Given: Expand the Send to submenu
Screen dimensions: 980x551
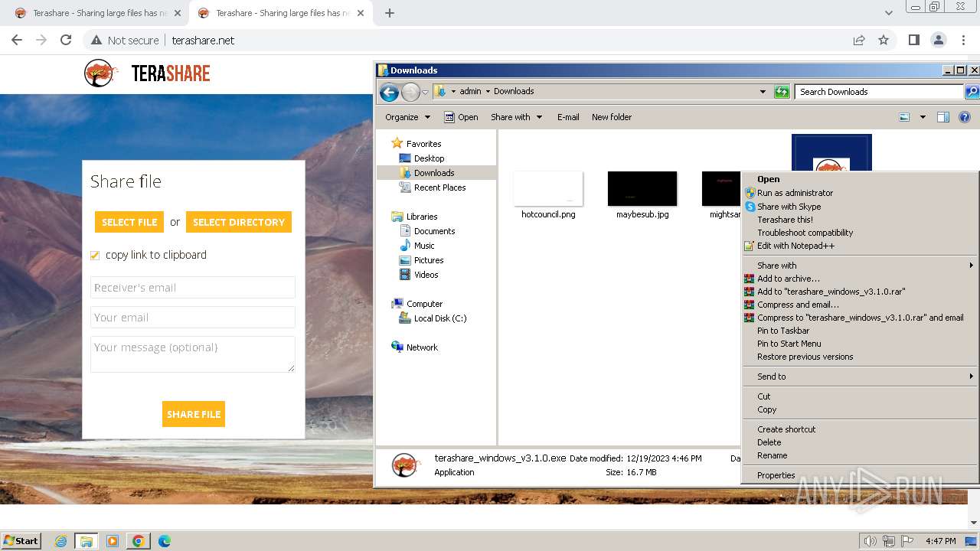Looking at the screenshot, I should coord(861,377).
